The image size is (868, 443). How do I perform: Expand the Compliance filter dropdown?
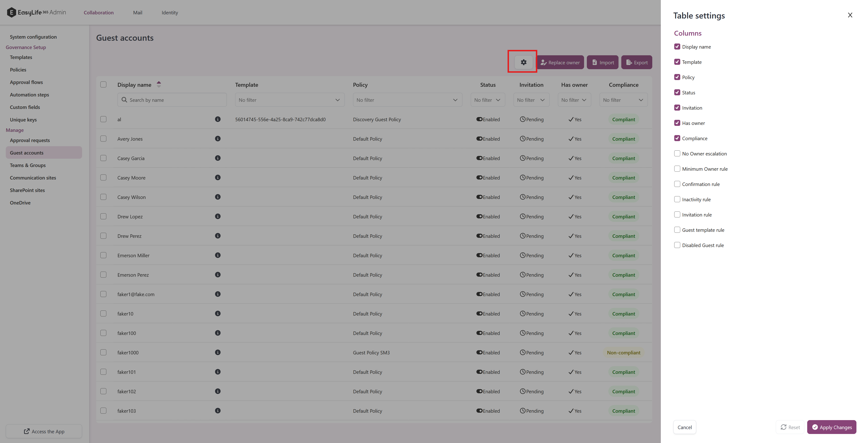pos(623,100)
